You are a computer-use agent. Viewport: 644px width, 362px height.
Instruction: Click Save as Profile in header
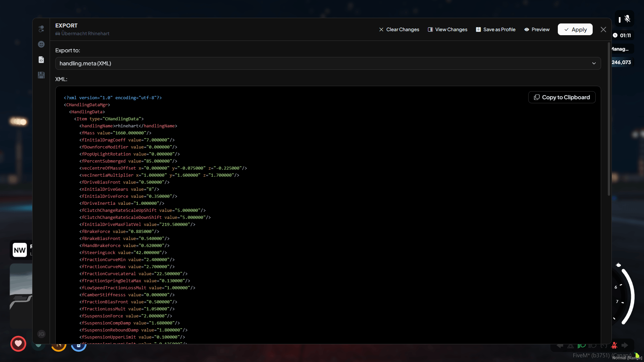click(495, 29)
